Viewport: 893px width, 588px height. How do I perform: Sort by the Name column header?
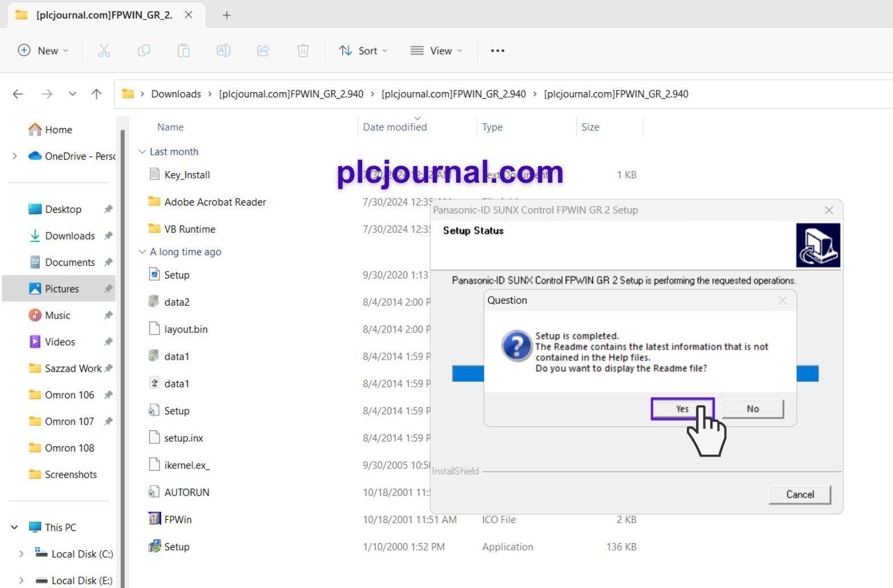tap(170, 127)
